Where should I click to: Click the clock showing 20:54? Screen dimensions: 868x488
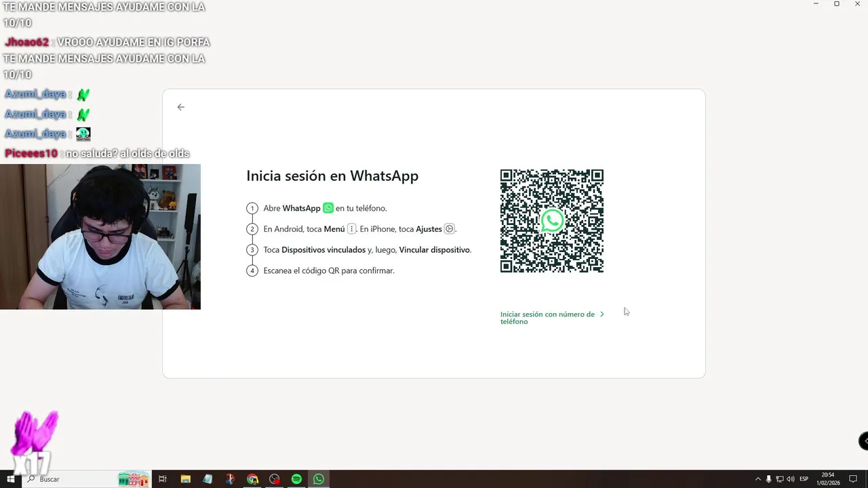click(829, 479)
